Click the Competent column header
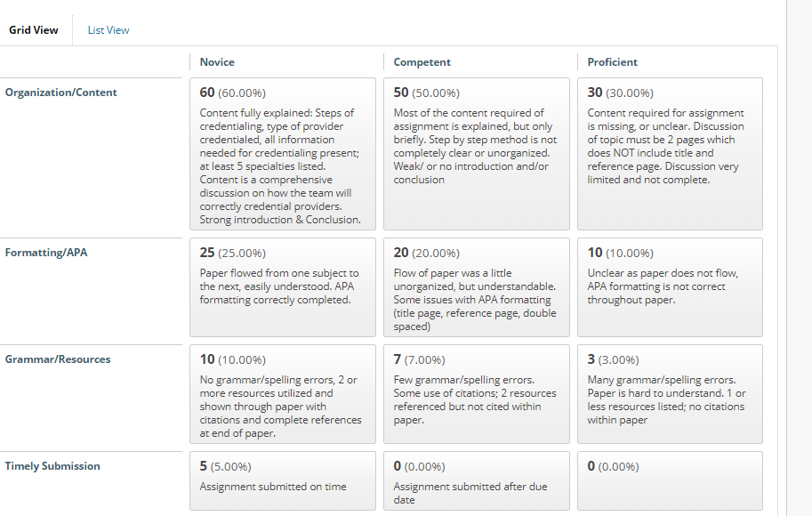 pyautogui.click(x=422, y=62)
